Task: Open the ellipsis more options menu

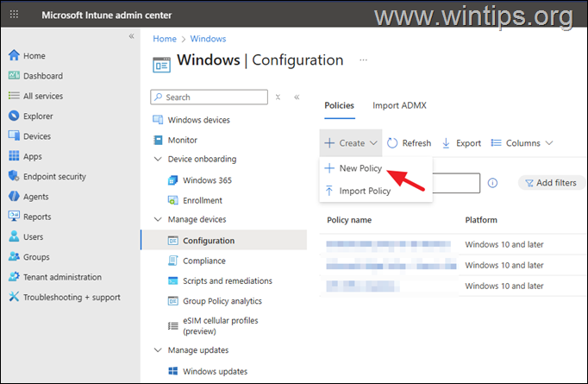Action: coord(363,60)
